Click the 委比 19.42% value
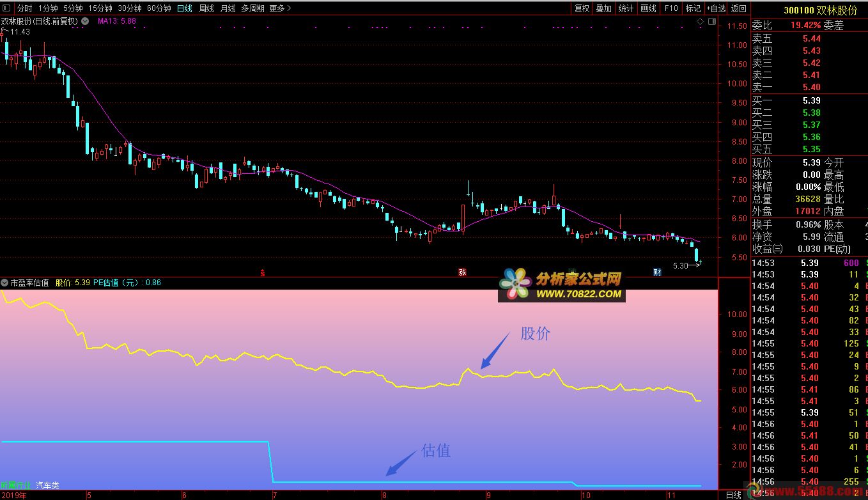 805,25
